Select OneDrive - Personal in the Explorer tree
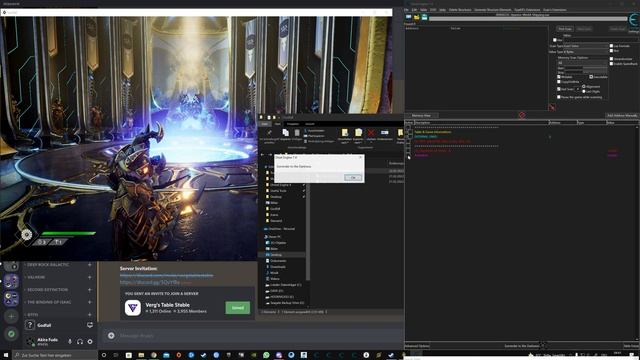640x360 pixels. tap(281, 229)
